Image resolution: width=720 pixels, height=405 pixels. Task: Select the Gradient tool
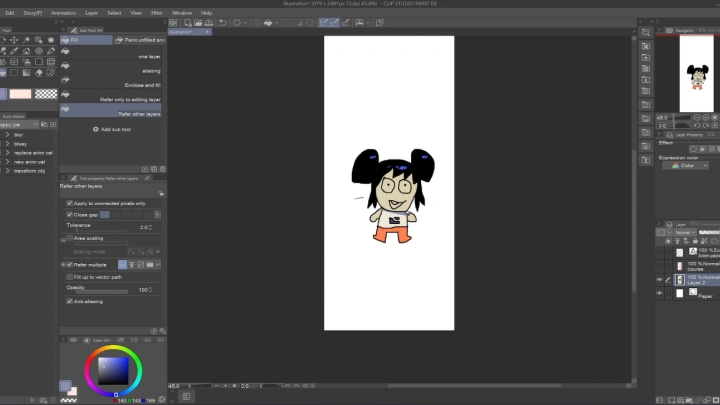27,73
